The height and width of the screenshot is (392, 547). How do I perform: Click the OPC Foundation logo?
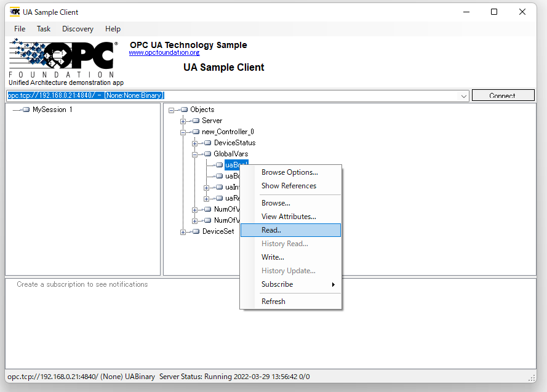click(x=62, y=58)
